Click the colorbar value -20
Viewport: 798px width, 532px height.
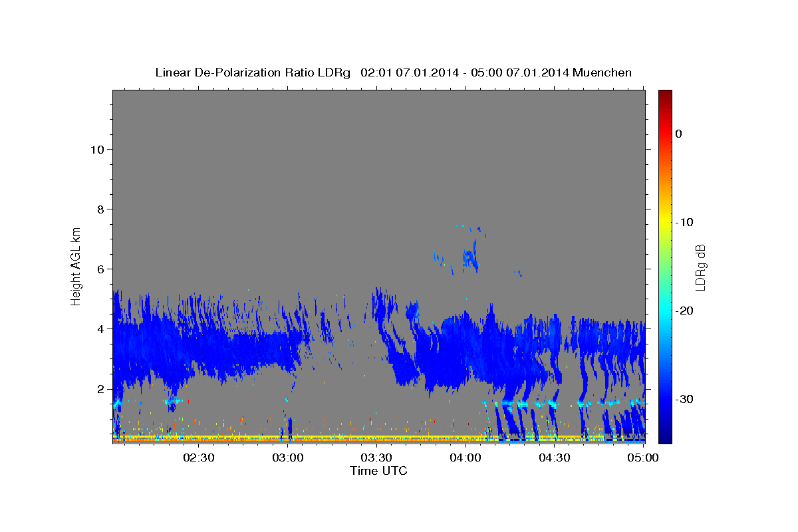tap(685, 311)
